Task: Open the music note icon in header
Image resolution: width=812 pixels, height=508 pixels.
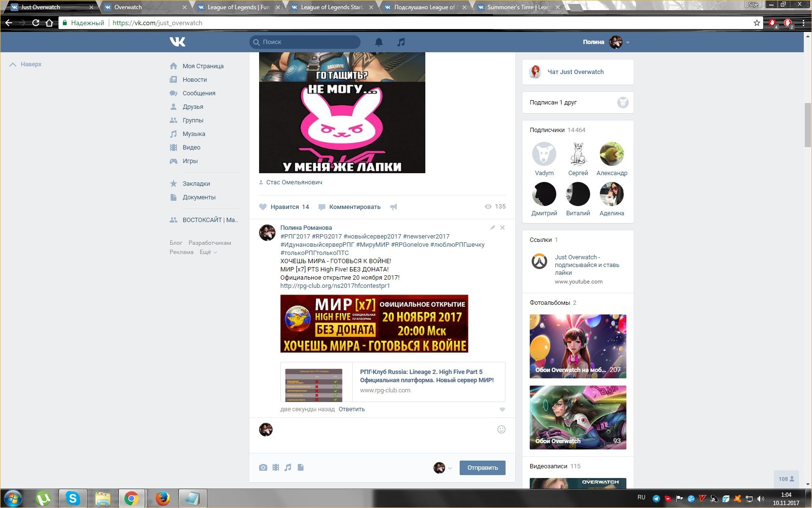Action: (x=401, y=42)
